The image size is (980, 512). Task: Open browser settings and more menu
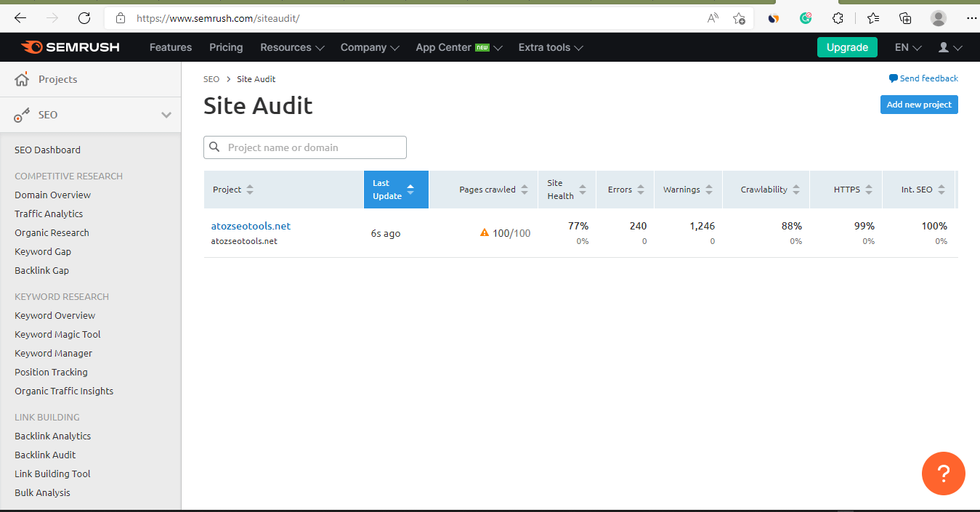pyautogui.click(x=972, y=18)
